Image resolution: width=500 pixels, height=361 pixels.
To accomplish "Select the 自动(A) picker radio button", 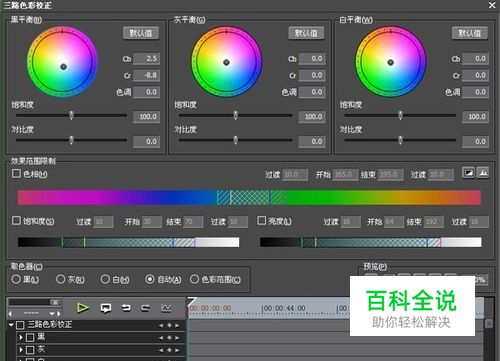I will (150, 279).
